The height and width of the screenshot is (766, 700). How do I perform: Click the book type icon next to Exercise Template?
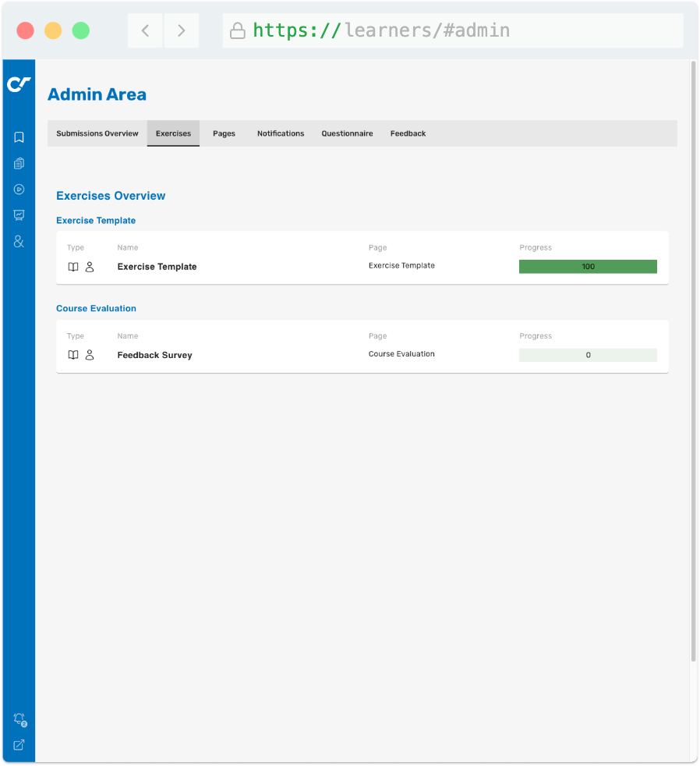[x=72, y=267]
